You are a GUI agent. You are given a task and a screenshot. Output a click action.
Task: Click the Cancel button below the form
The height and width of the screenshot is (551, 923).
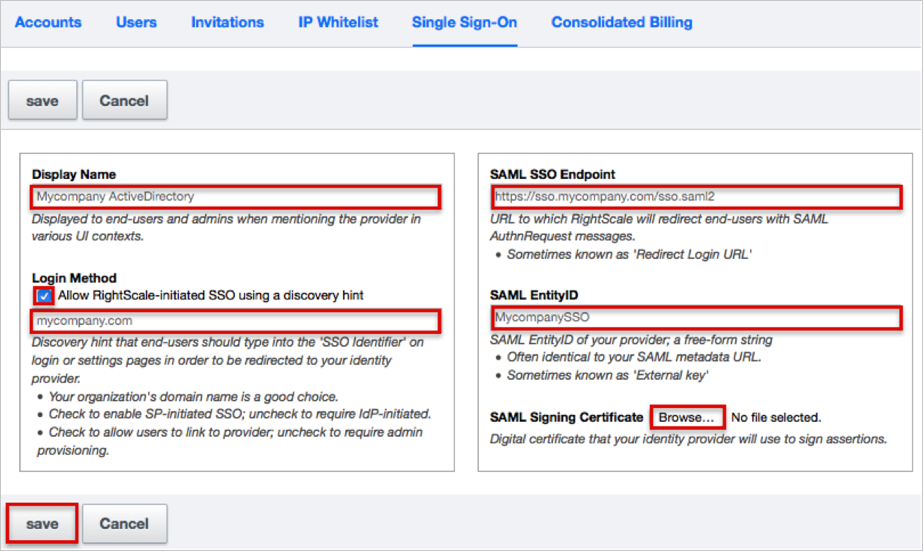point(124,524)
